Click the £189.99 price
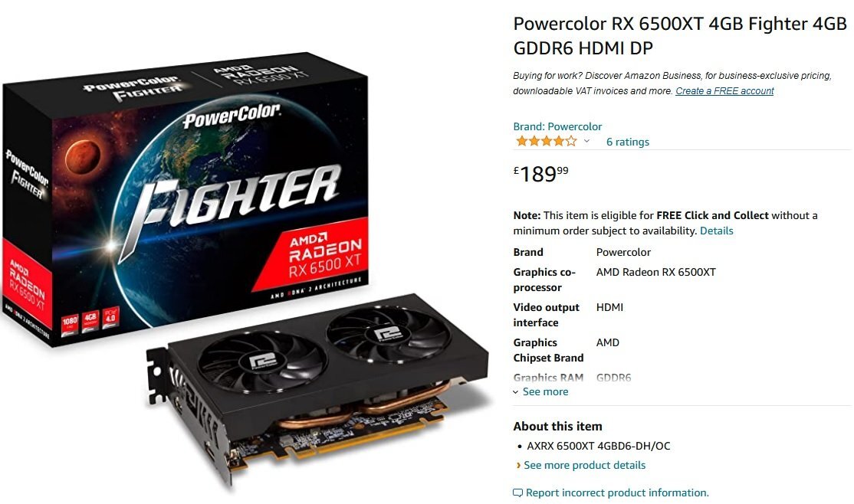This screenshot has height=504, width=854. point(540,174)
